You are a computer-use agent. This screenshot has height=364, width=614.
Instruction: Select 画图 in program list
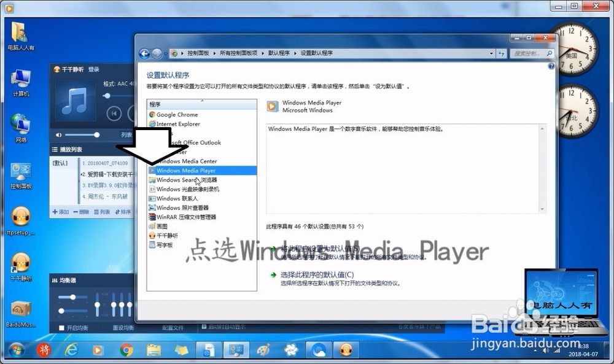coord(158,227)
